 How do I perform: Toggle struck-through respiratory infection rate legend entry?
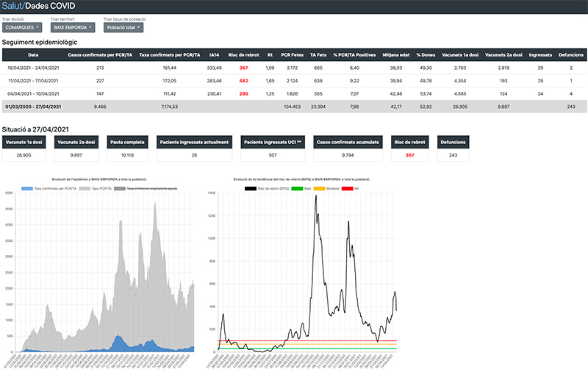(146, 189)
